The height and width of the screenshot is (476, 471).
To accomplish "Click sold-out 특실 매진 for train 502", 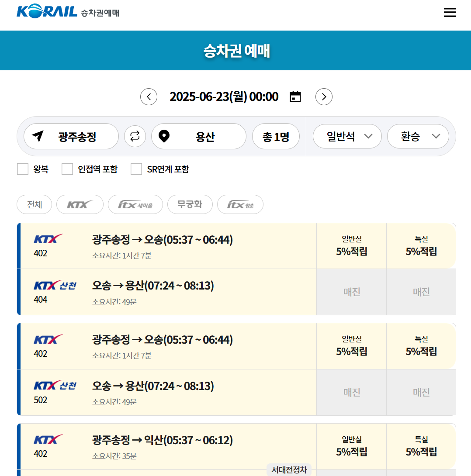I will [421, 393].
